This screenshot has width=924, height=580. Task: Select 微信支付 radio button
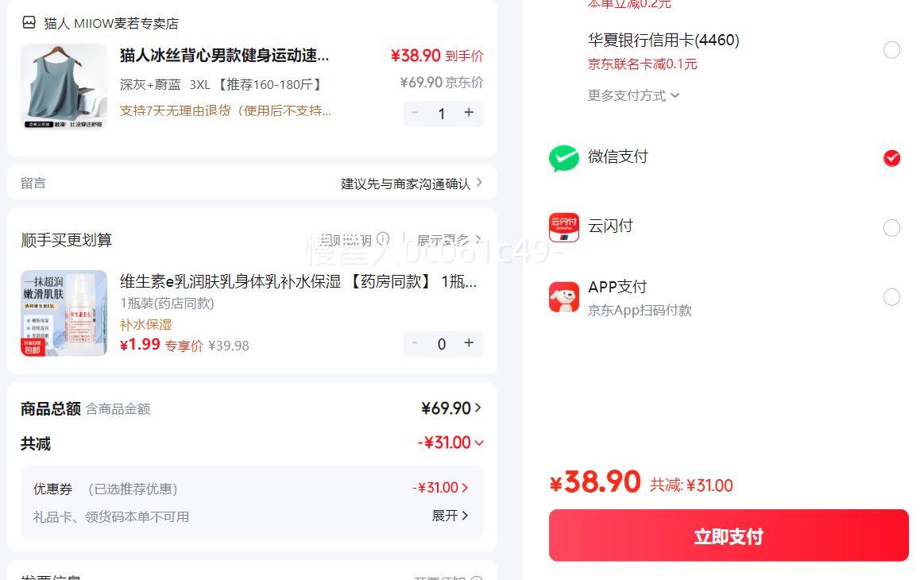[891, 158]
